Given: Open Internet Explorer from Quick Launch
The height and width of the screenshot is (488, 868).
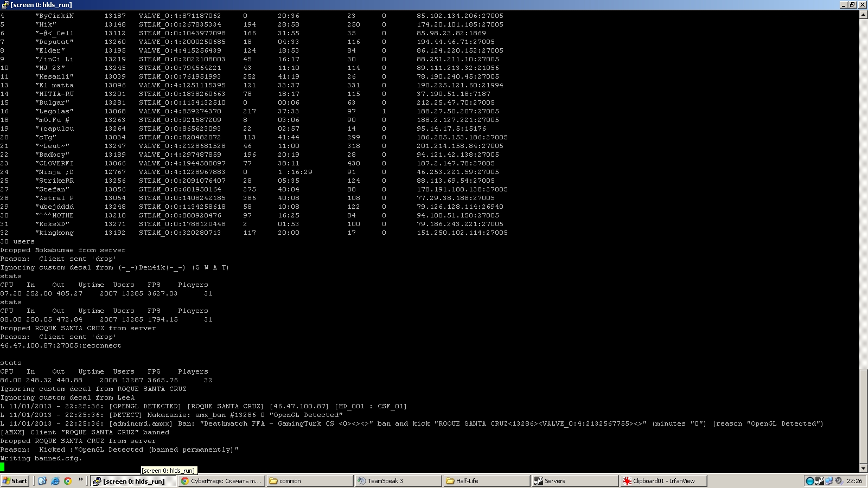Looking at the screenshot, I should [55, 481].
